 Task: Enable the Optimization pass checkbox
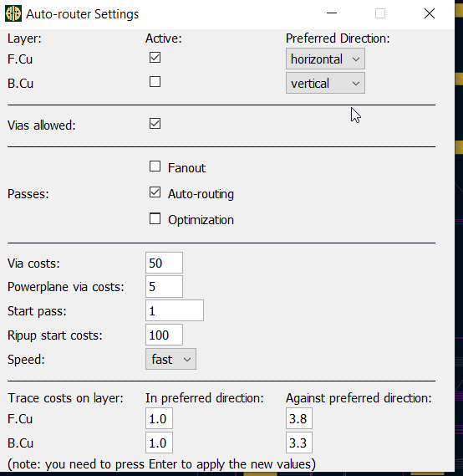[155, 218]
